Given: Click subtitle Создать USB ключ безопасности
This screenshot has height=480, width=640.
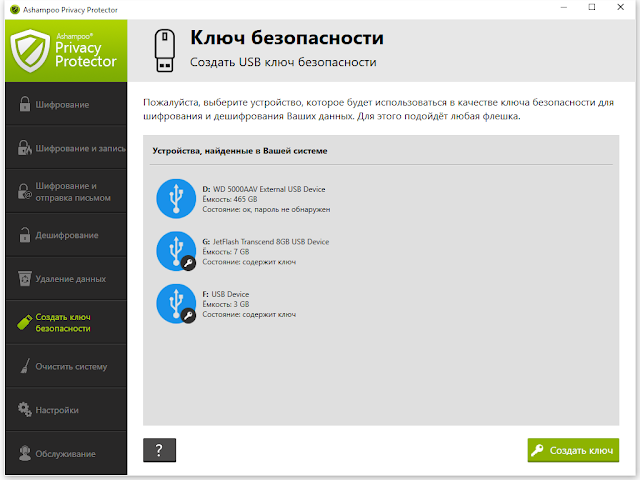Looking at the screenshot, I should click(283, 62).
